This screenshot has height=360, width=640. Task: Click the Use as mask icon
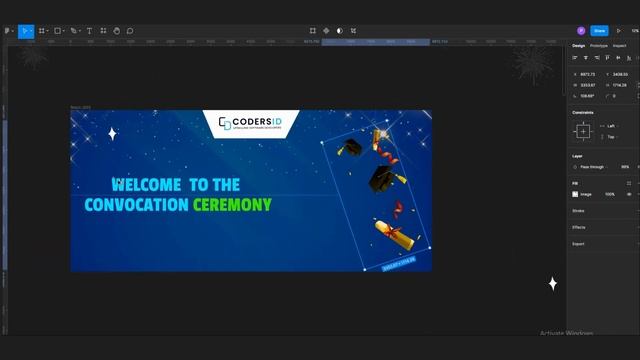[x=340, y=31]
